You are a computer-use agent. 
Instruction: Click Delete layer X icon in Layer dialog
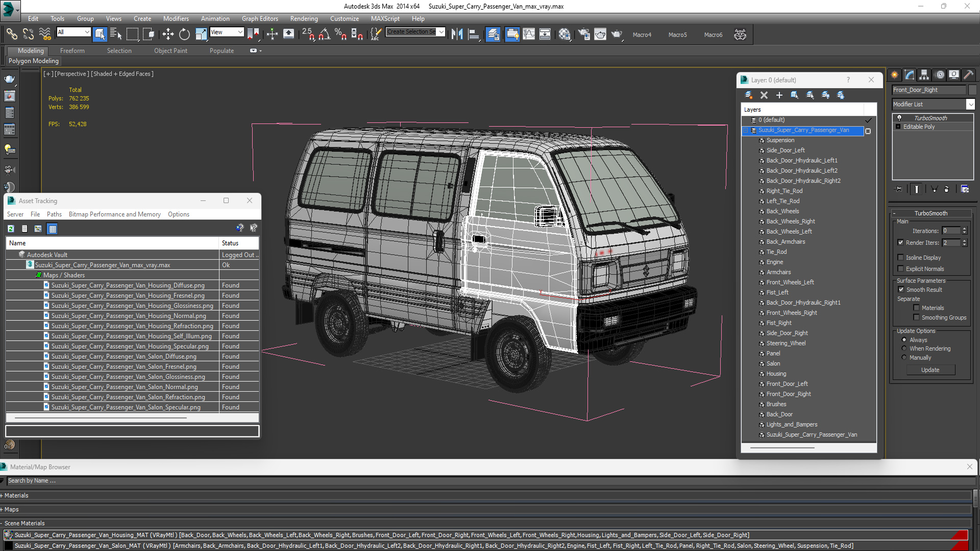764,95
